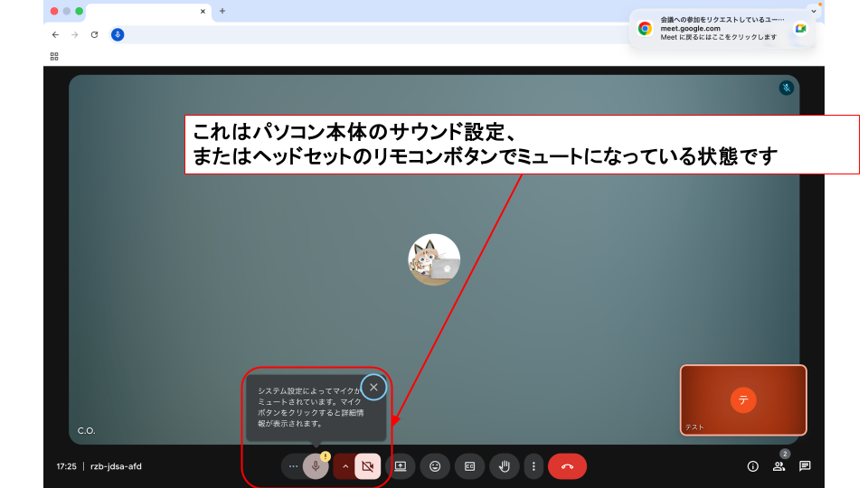This screenshot has width=868, height=488.
Task: Select the テスト self-view thumbnail
Action: (742, 399)
